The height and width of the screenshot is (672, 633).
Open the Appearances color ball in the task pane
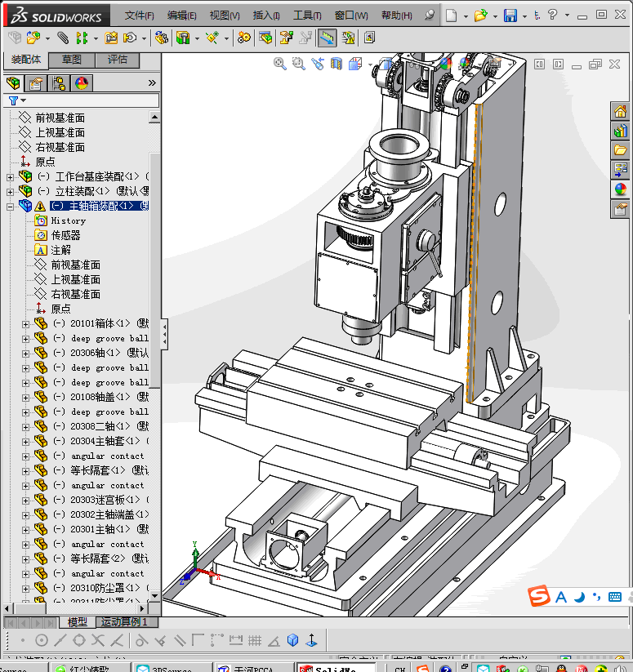tap(620, 189)
